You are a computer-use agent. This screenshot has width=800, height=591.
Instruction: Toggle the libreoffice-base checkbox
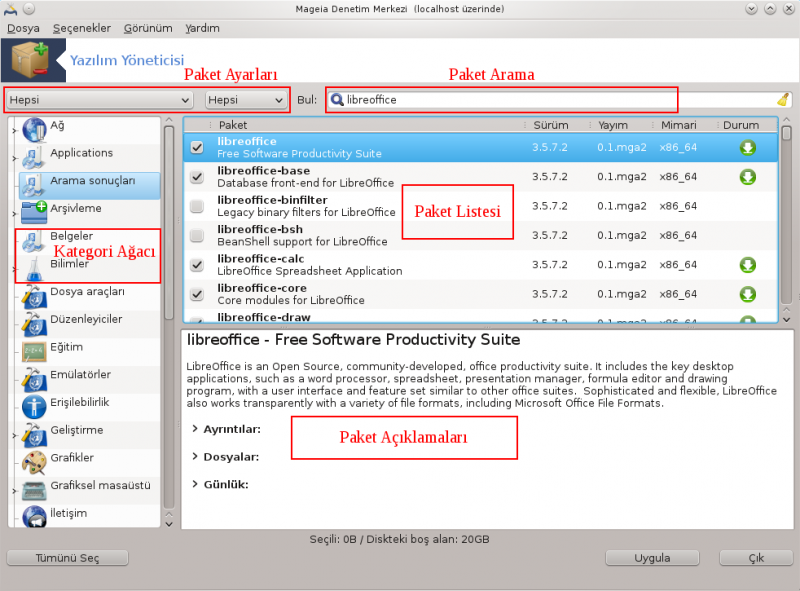pyautogui.click(x=197, y=177)
